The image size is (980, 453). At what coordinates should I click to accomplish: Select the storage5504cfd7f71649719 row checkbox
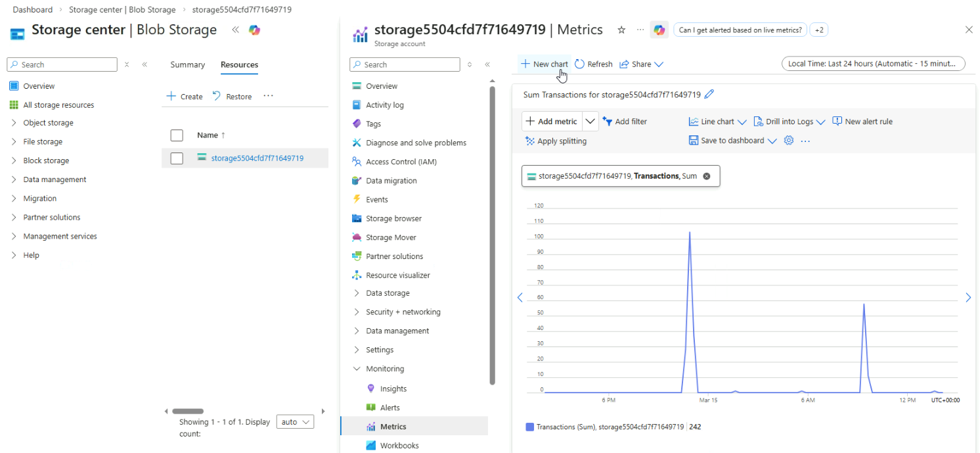(x=177, y=158)
